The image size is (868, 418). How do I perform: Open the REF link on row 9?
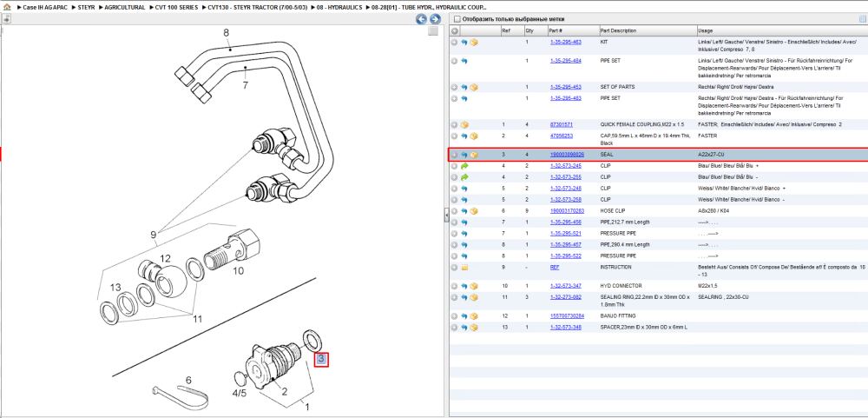554,267
